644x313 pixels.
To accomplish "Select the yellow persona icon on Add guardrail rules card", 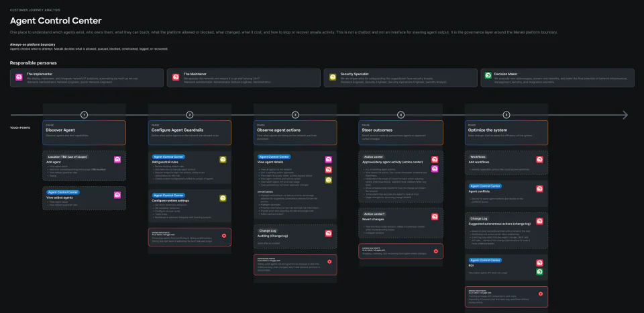I will 223,160.
